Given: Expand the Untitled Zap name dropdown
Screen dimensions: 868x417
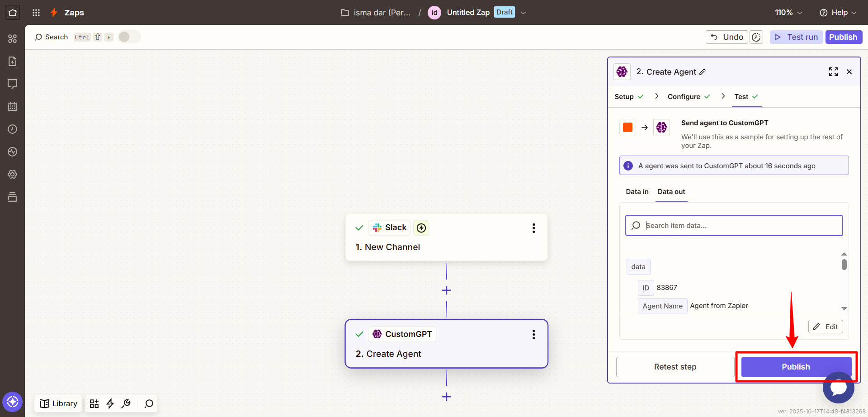Looking at the screenshot, I should 524,13.
